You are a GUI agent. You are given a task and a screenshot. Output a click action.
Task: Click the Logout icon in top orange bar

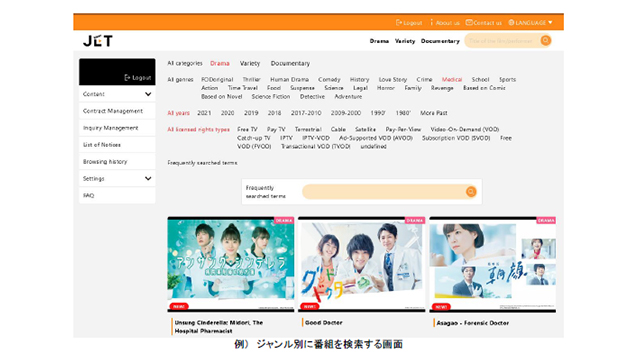coord(398,23)
